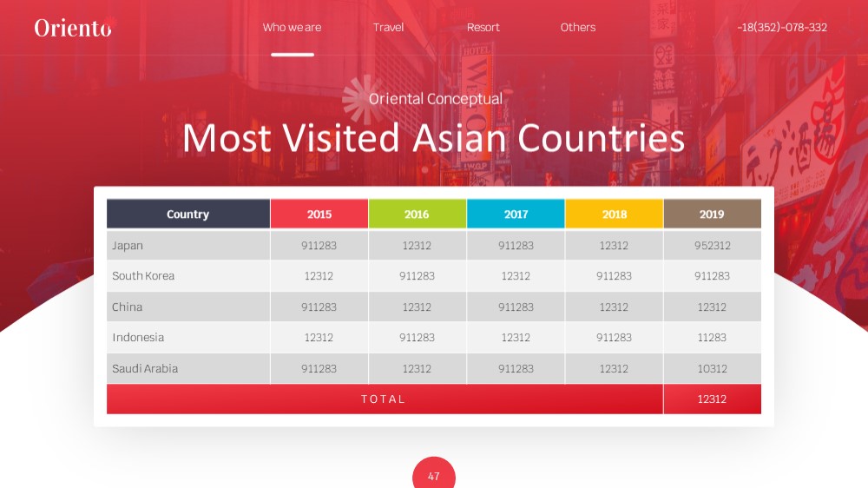Click China's 2017 value 911283
868x488 pixels.
point(516,307)
